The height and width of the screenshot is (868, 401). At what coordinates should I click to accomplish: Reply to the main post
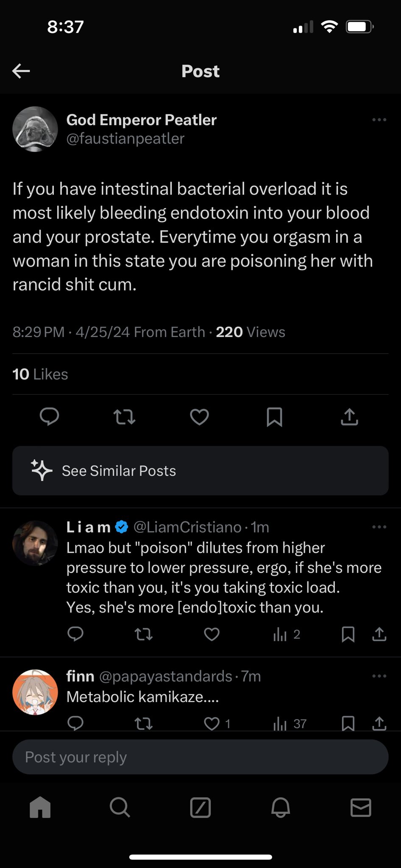point(49,417)
